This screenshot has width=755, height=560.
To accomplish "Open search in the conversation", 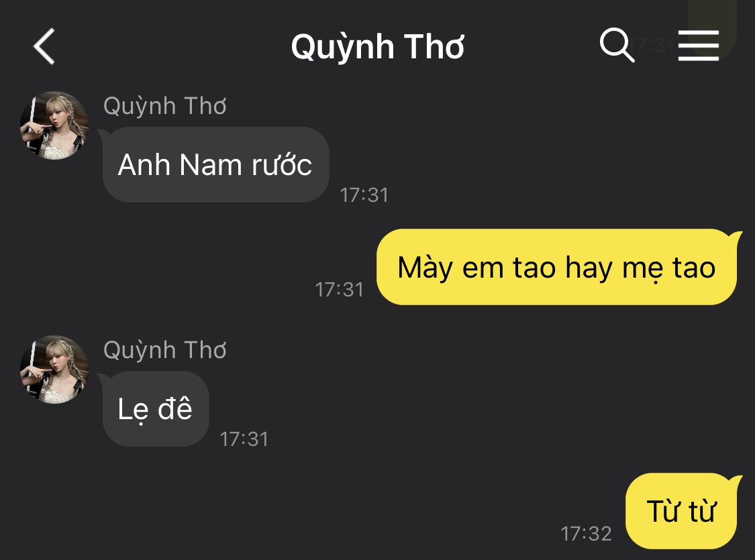I will (617, 45).
